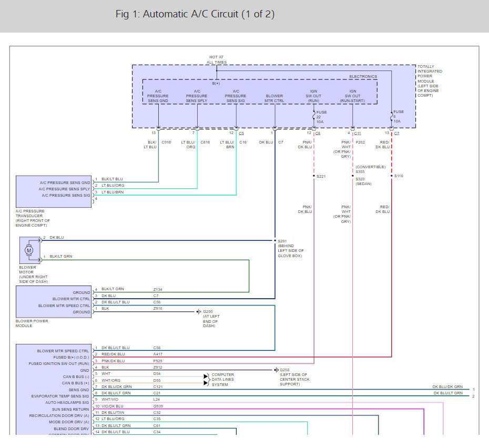Click 'A/C PRESSURE TRANSDUCER' component label
Image resolution: width=489 pixels, height=448 pixels.
click(x=30, y=213)
